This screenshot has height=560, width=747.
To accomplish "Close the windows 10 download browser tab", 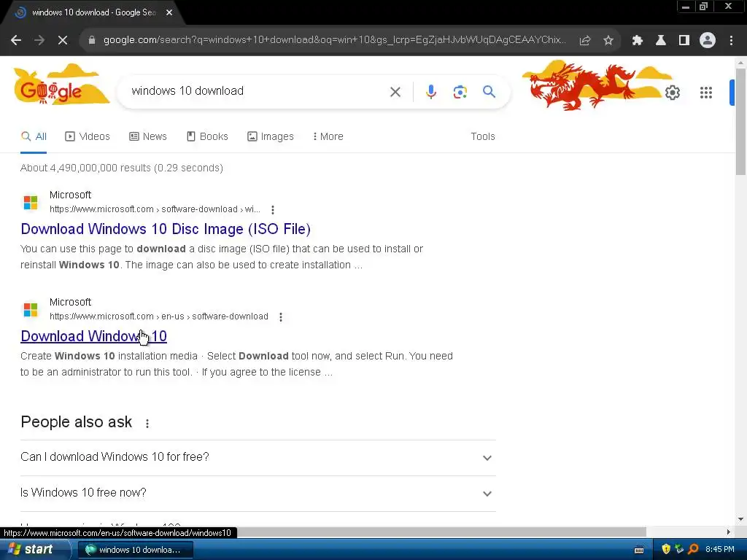I will pos(169,12).
